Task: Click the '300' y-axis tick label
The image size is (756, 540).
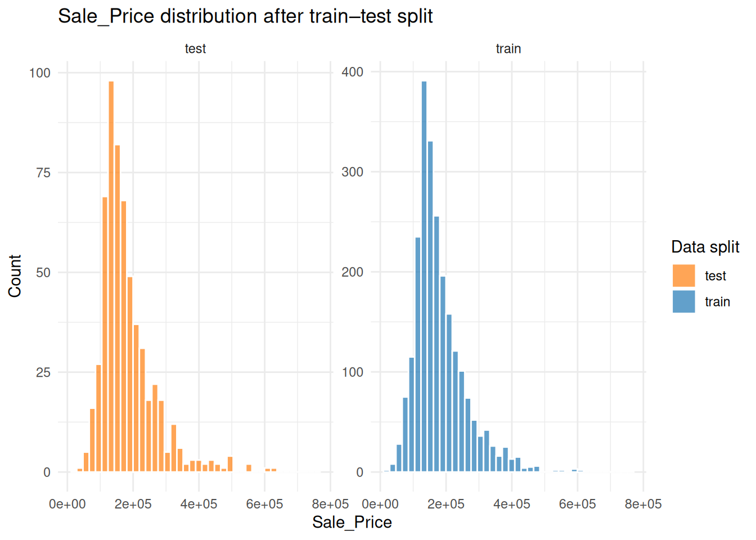Action: [353, 172]
